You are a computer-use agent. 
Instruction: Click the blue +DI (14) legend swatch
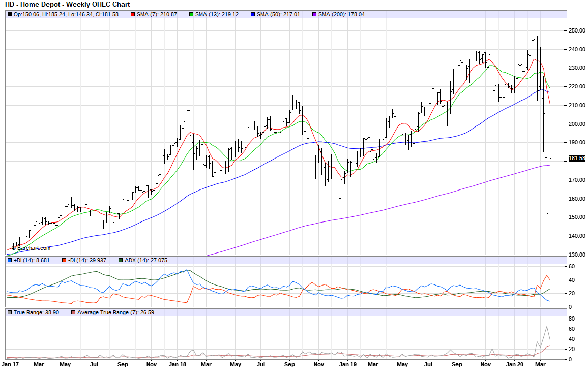10,260
